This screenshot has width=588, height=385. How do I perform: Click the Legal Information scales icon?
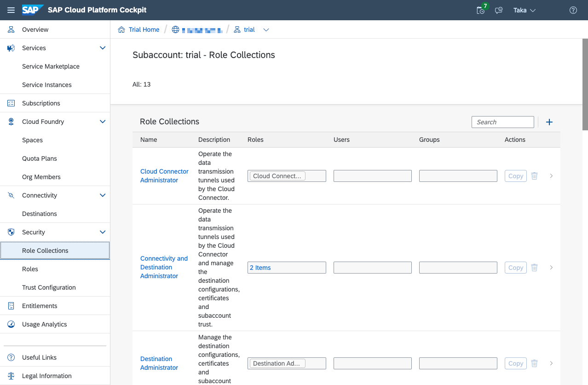click(11, 376)
